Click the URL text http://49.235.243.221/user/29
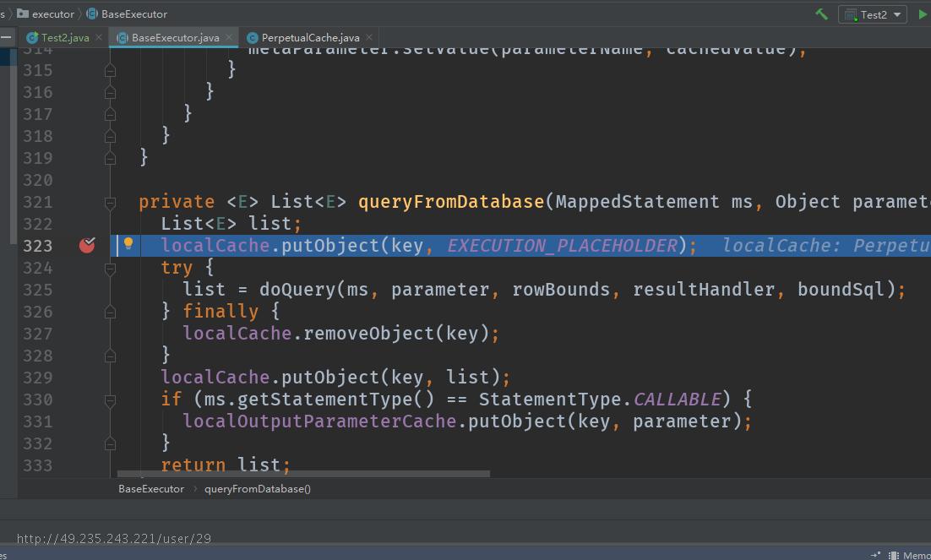The image size is (931, 560). click(114, 539)
